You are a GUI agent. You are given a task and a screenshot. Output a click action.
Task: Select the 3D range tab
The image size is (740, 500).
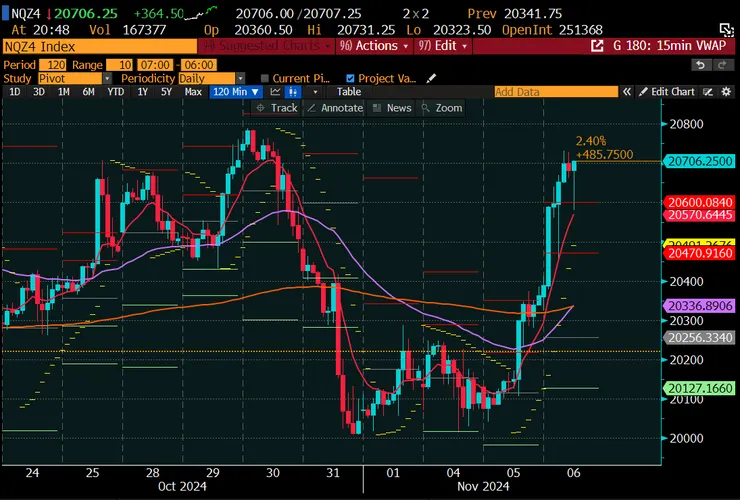pyautogui.click(x=39, y=92)
